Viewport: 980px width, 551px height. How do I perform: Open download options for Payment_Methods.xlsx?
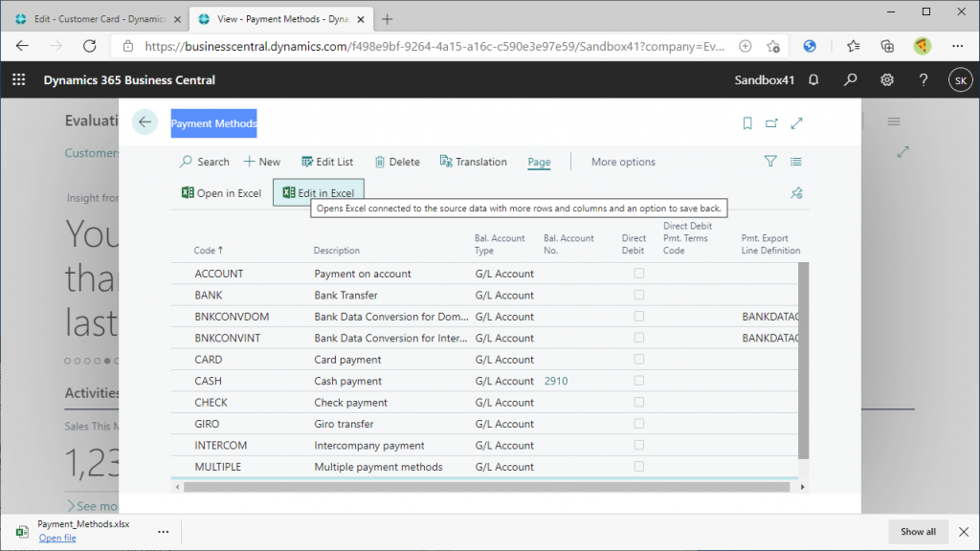[x=163, y=532]
